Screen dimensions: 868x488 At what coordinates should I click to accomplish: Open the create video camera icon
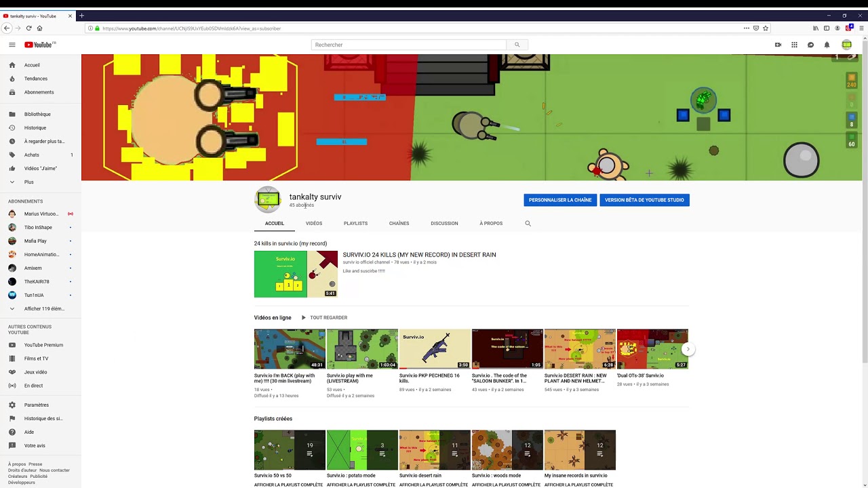pos(778,45)
